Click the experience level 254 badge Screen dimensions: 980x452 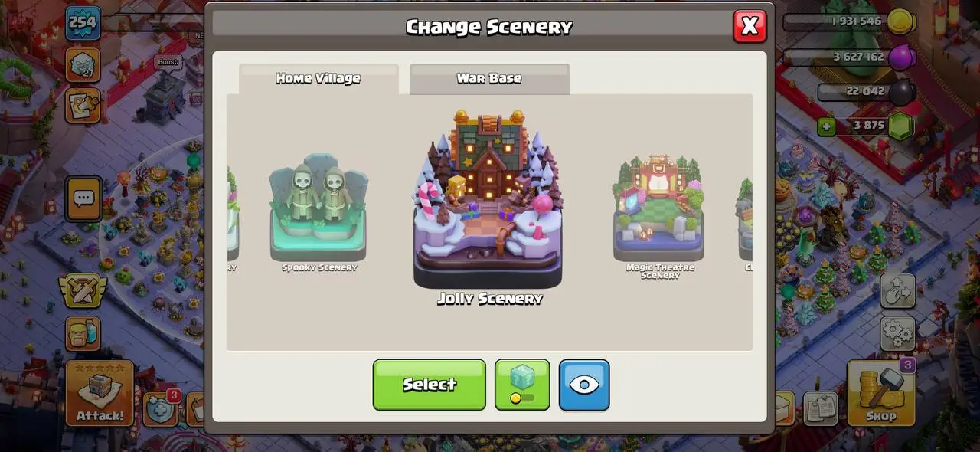coord(83,24)
